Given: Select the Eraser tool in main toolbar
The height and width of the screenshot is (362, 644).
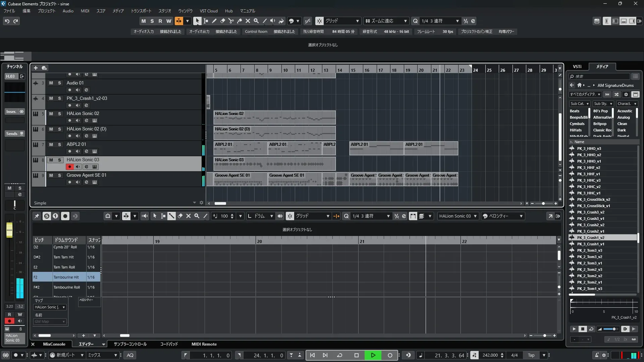Looking at the screenshot, I should pyautogui.click(x=222, y=21).
